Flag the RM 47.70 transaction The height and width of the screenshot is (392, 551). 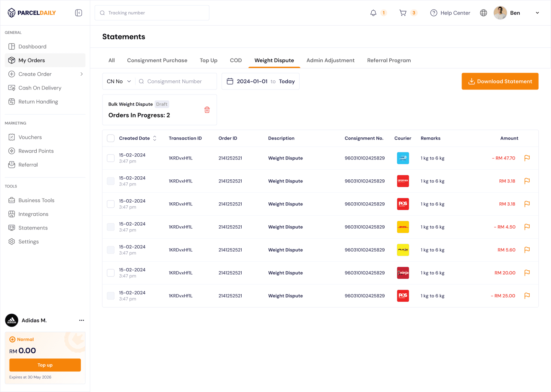pyautogui.click(x=527, y=158)
